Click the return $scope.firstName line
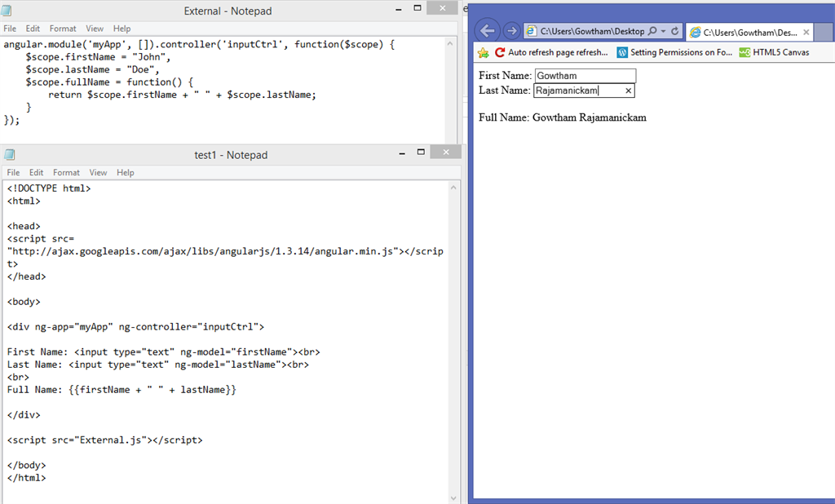This screenshot has height=504, width=835. (182, 95)
